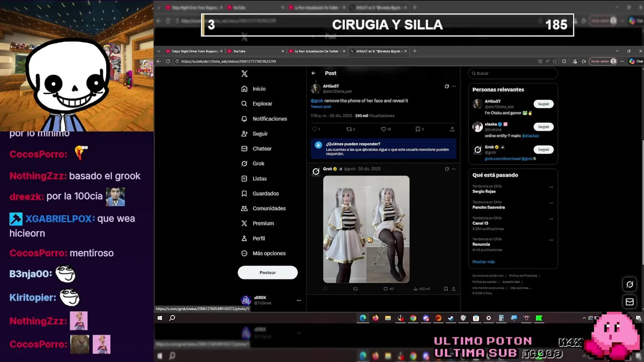Switch to Tokyo Night Drive tab
Screen dimensions: 644x362
[x=194, y=51]
